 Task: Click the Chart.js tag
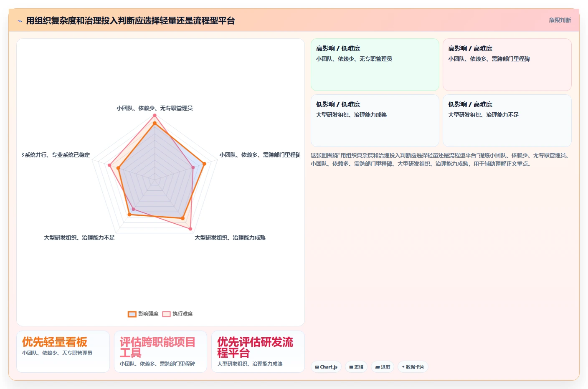(326, 367)
